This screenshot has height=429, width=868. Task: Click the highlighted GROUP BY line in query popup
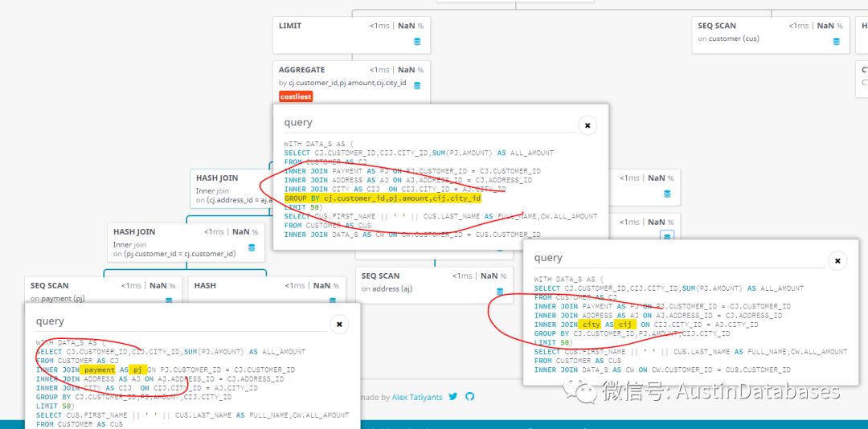(383, 198)
